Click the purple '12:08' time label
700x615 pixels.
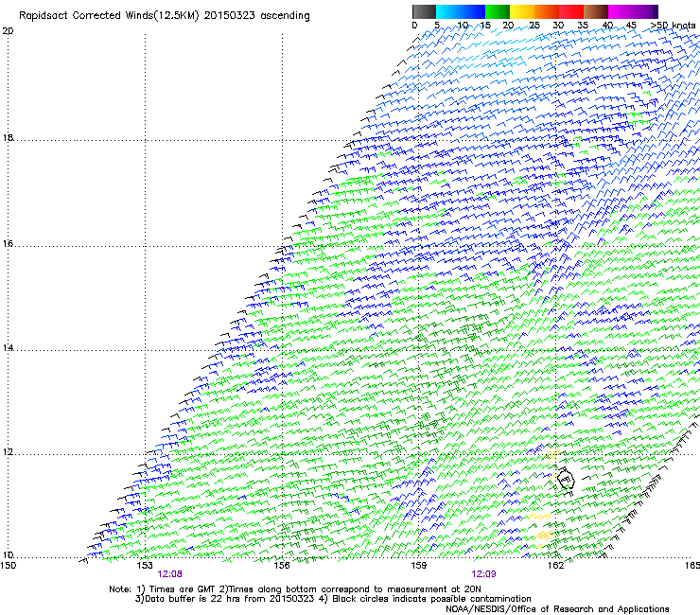coord(169,574)
